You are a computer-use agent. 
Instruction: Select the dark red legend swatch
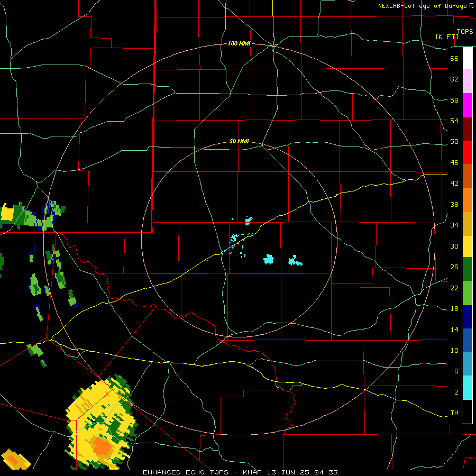coord(467,129)
